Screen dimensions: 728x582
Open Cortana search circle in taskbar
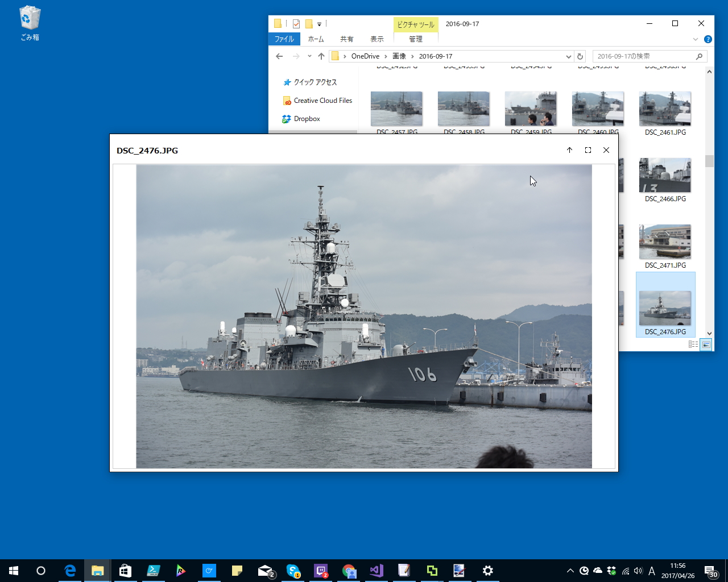pyautogui.click(x=41, y=571)
